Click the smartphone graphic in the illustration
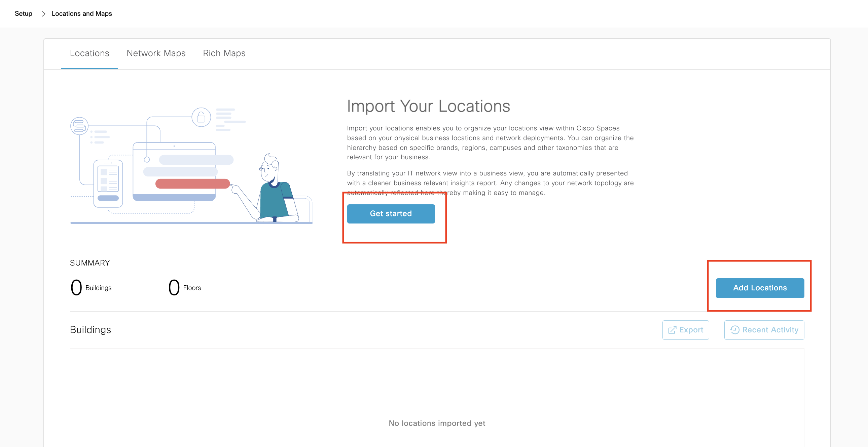868x447 pixels. [108, 183]
